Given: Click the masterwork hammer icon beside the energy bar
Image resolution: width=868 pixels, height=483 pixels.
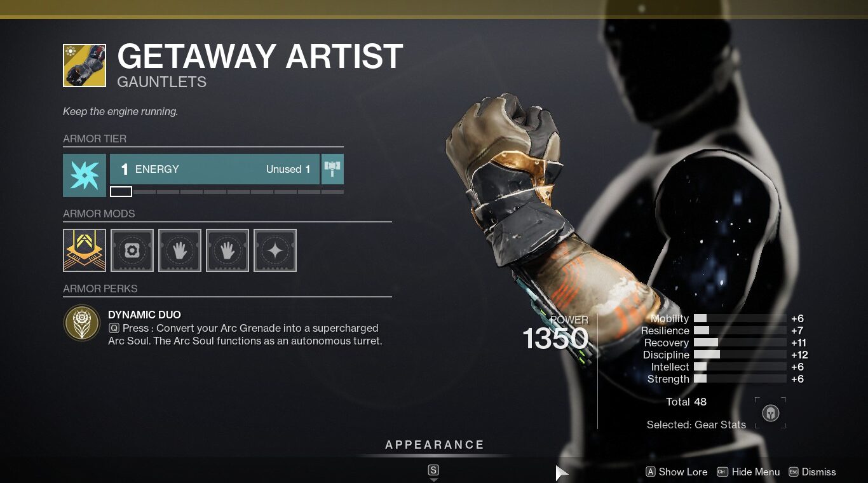Looking at the screenshot, I should click(x=332, y=169).
